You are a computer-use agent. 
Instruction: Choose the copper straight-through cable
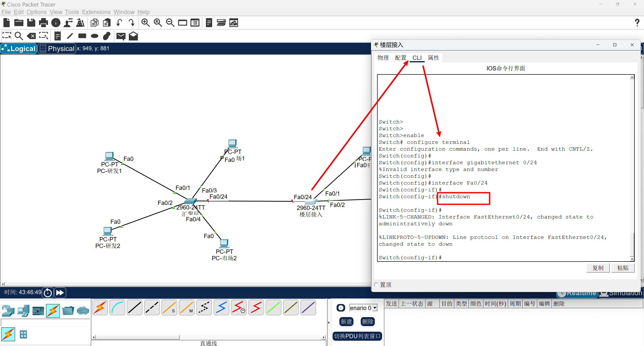click(x=135, y=307)
